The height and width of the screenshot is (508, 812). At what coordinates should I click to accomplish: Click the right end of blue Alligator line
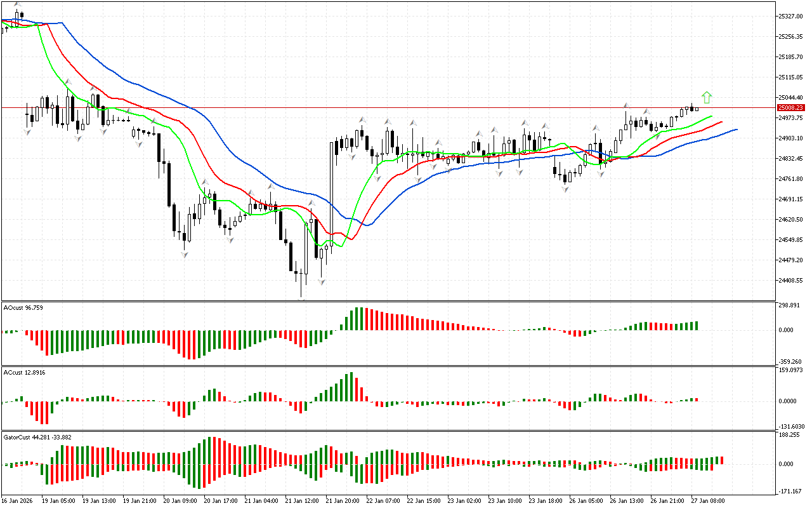coord(736,129)
